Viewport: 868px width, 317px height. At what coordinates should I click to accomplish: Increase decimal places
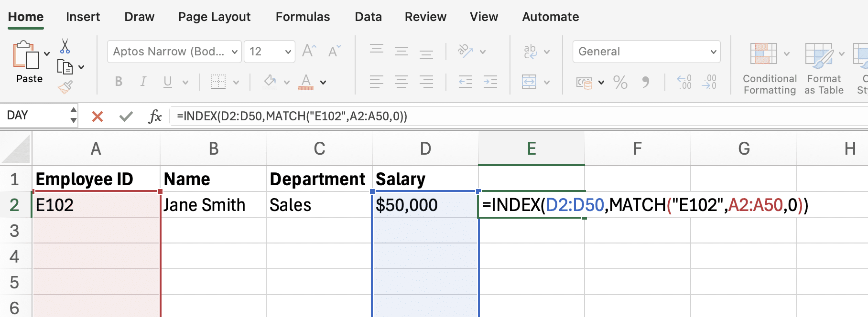(684, 82)
